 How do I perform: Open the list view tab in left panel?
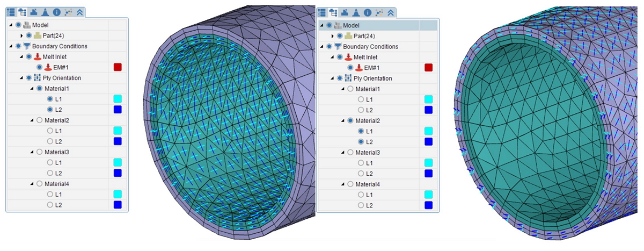pos(11,12)
